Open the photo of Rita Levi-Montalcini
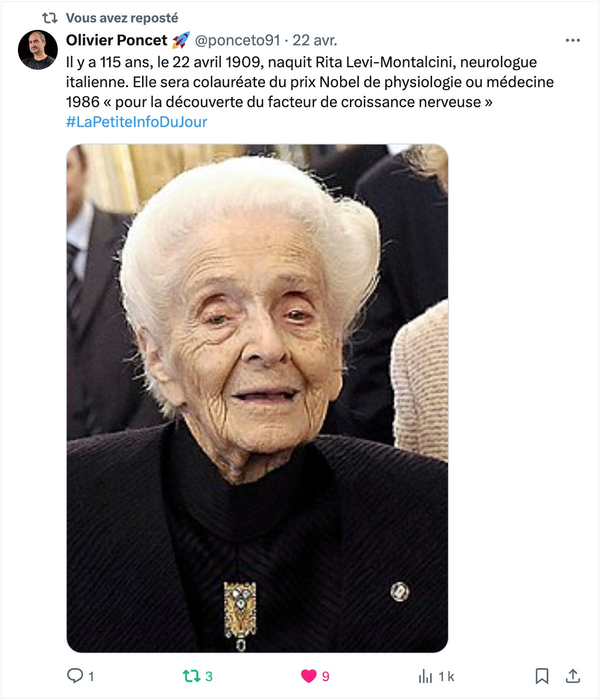 (257, 399)
